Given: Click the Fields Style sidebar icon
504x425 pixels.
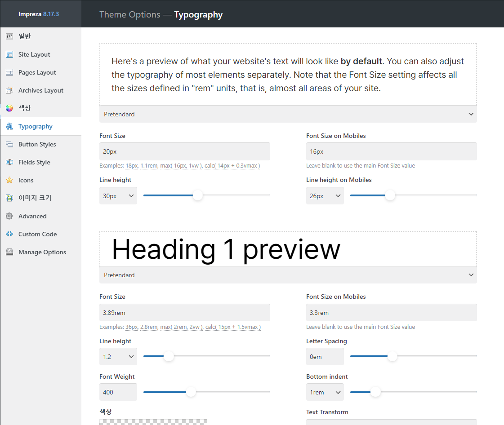Looking at the screenshot, I should click(9, 162).
